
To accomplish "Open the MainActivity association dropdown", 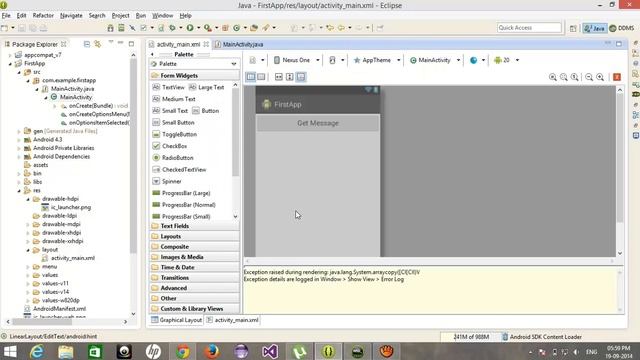I will [x=435, y=60].
